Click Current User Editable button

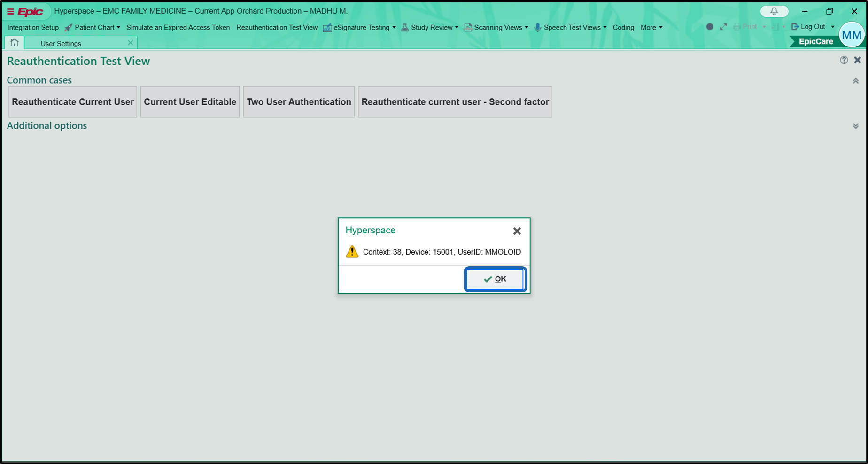tap(190, 102)
